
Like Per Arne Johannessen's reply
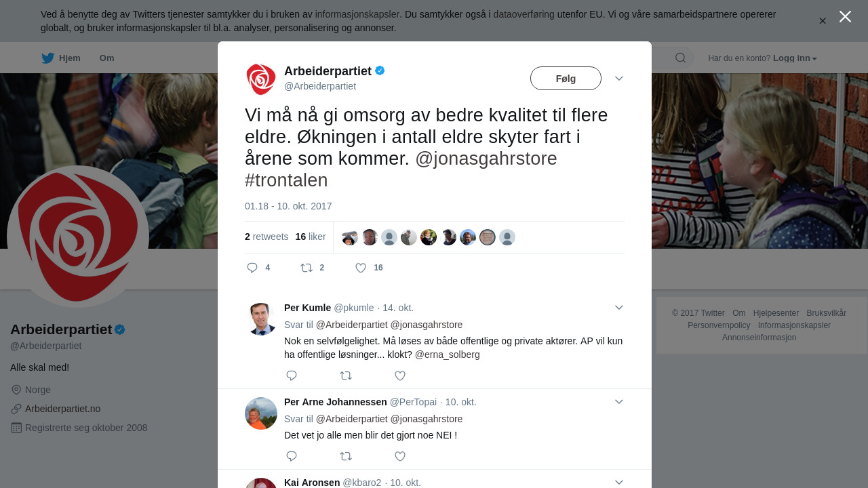click(x=400, y=456)
